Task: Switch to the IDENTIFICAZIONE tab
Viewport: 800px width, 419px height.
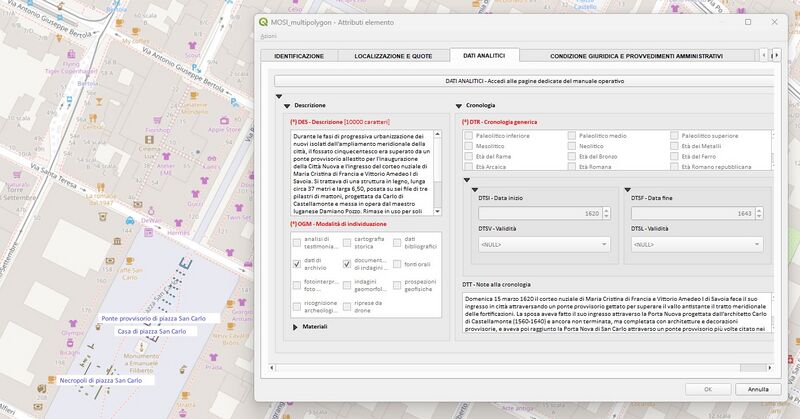Action: point(298,56)
